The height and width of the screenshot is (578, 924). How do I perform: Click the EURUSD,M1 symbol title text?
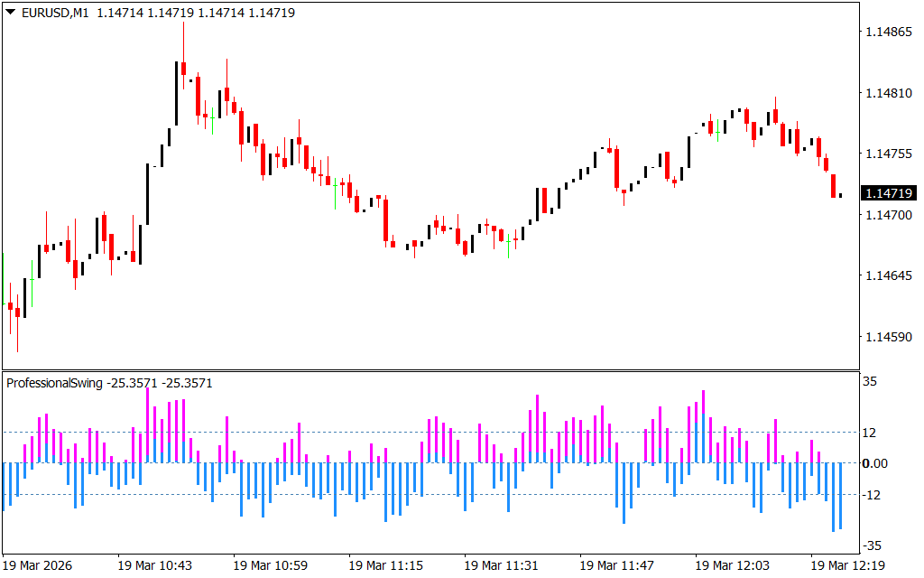(x=54, y=14)
